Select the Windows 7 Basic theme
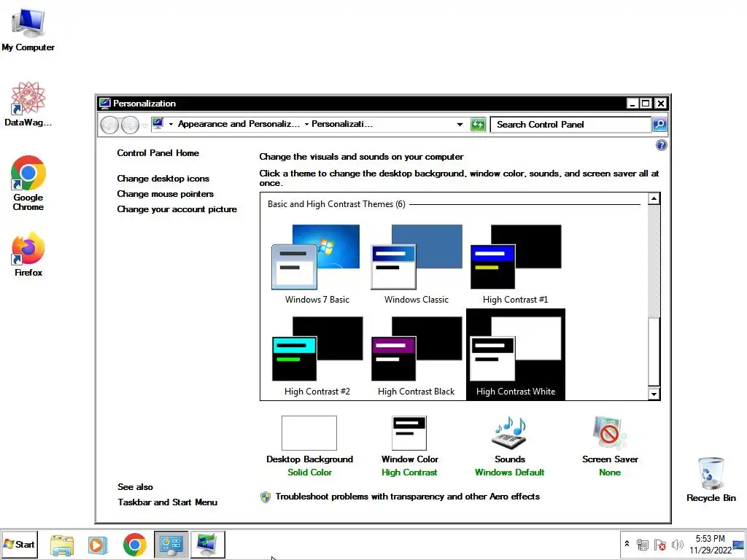747x560 pixels. (x=317, y=264)
